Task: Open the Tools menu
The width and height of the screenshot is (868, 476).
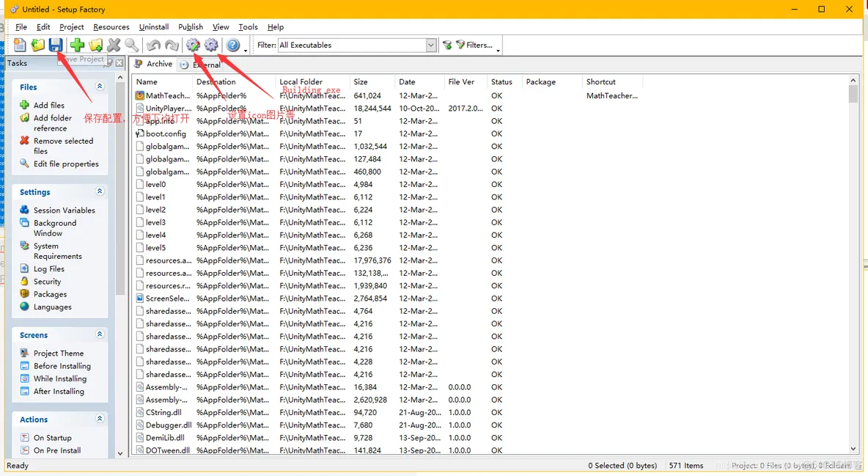Action: tap(248, 26)
